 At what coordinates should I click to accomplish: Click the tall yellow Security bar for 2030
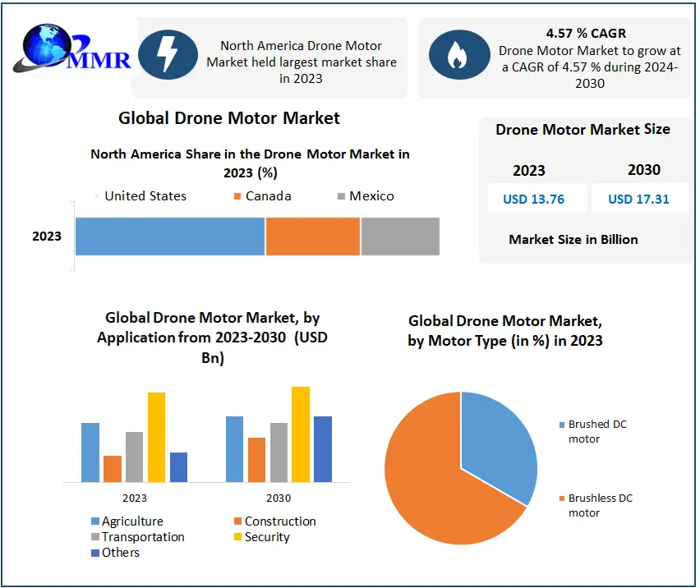pos(301,434)
